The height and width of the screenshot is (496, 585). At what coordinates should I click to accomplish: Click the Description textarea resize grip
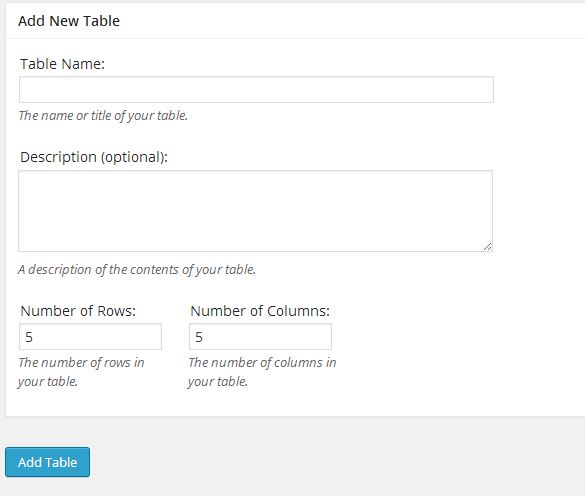tap(487, 246)
